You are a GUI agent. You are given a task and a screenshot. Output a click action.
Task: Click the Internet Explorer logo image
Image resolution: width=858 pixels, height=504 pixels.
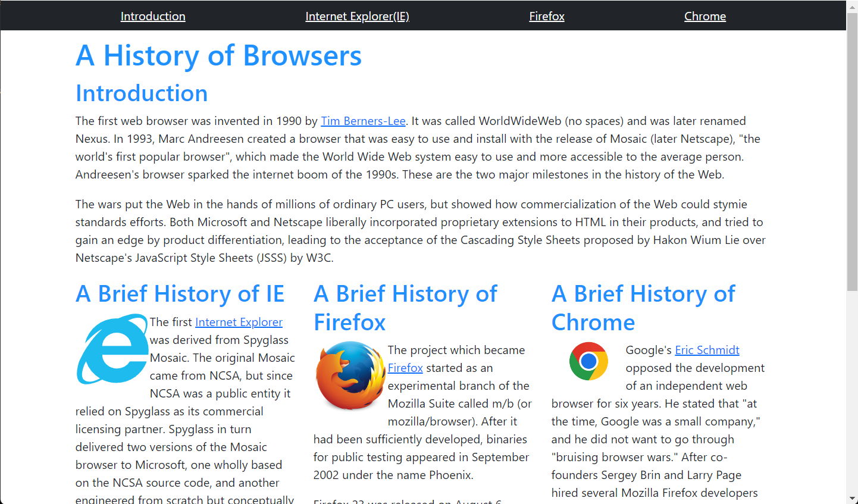pos(112,349)
